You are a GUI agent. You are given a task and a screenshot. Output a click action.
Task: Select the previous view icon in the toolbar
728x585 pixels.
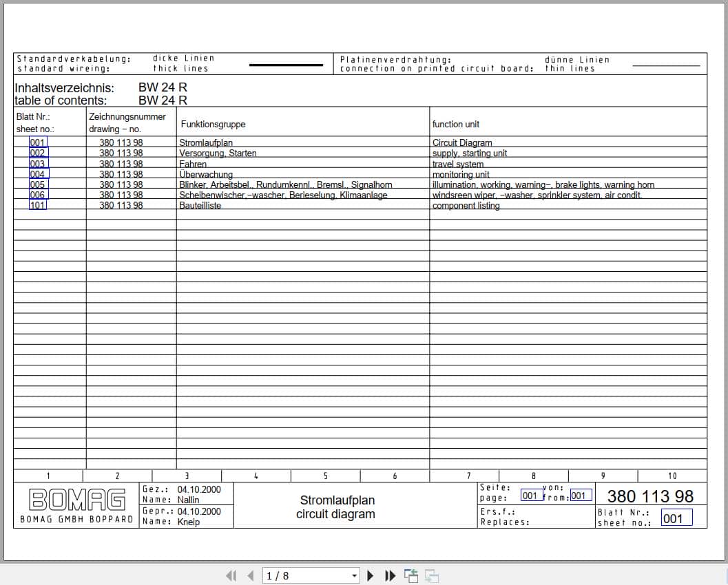(410, 575)
